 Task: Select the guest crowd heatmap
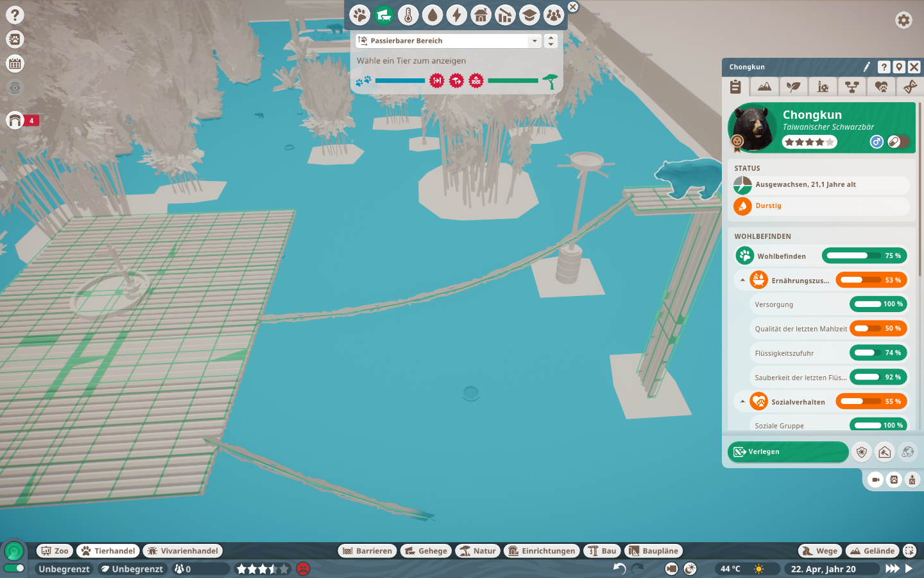coord(553,15)
